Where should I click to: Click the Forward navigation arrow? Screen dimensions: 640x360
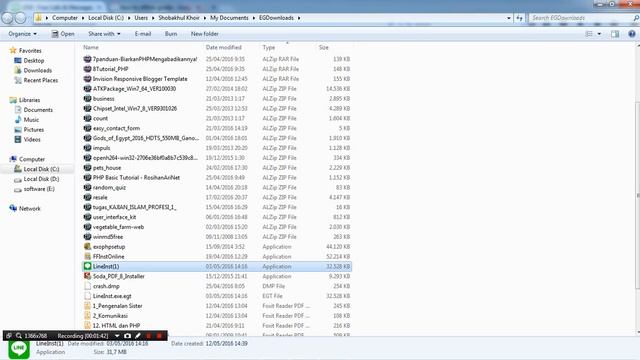[x=20, y=18]
